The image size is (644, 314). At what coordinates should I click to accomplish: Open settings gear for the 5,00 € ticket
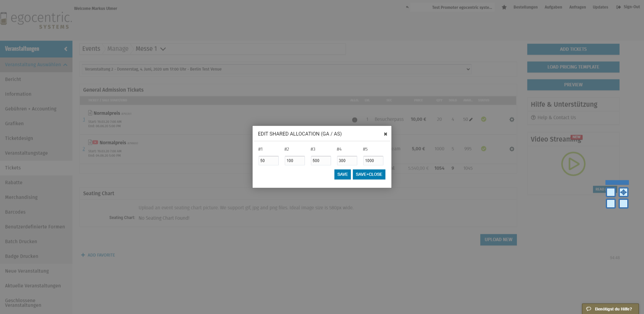pyautogui.click(x=512, y=149)
